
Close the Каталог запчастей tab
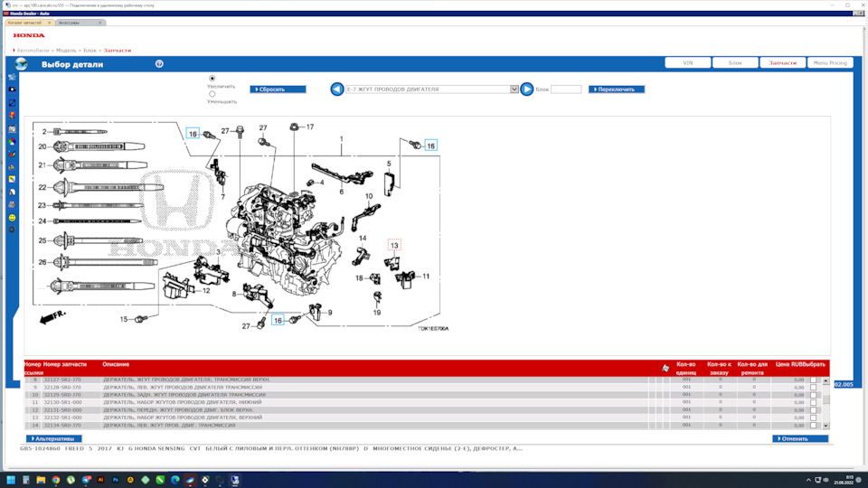pyautogui.click(x=49, y=23)
